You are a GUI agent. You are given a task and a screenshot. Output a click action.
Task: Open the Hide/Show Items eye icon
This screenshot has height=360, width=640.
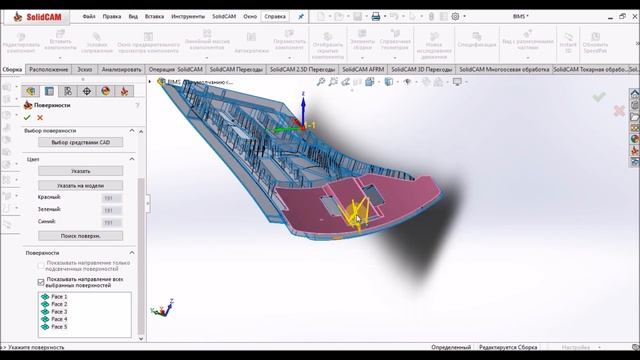tap(407, 82)
